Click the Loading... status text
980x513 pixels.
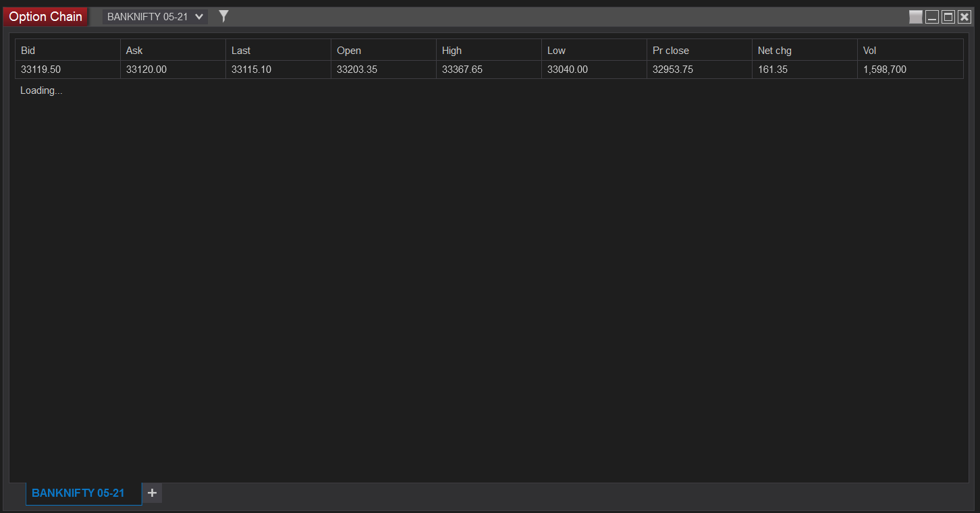tap(41, 90)
